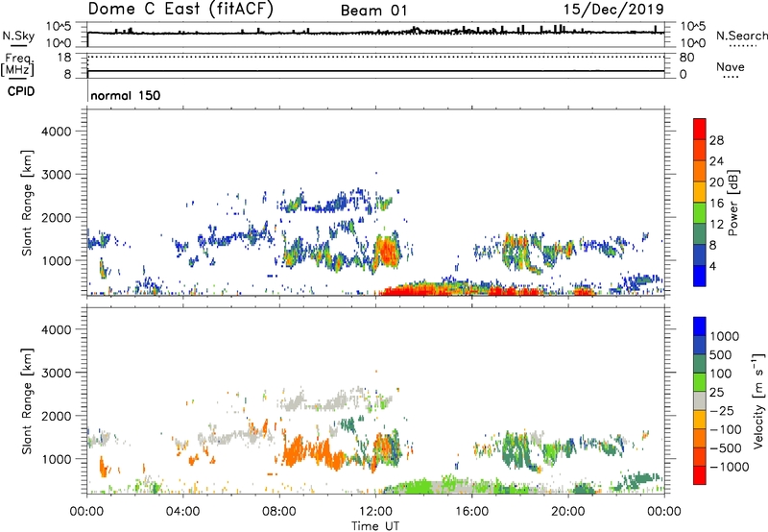Click the grey -25 to 25 velocity color segment
Image resolution: width=768 pixels, height=532 pixels.
[700, 400]
